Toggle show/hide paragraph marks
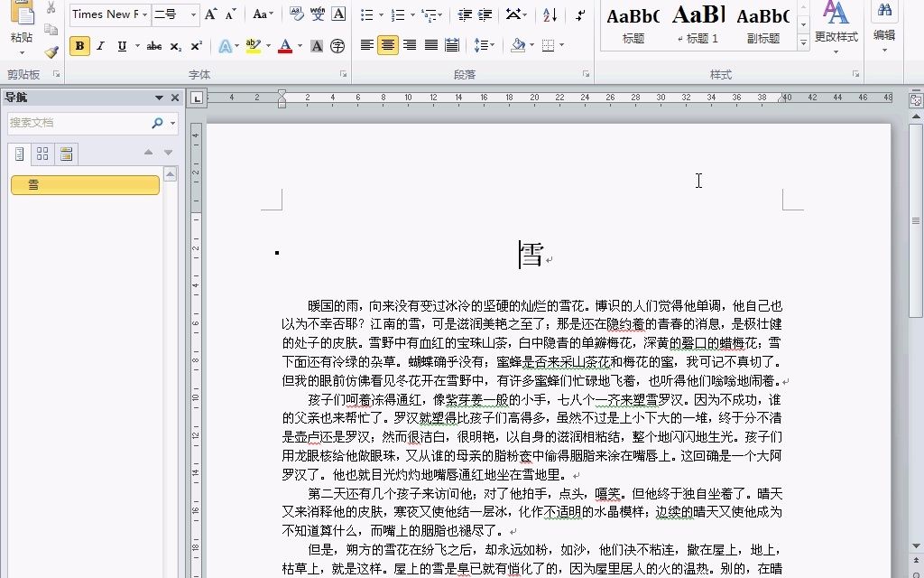Viewport: 924px width, 578px height. (x=580, y=15)
